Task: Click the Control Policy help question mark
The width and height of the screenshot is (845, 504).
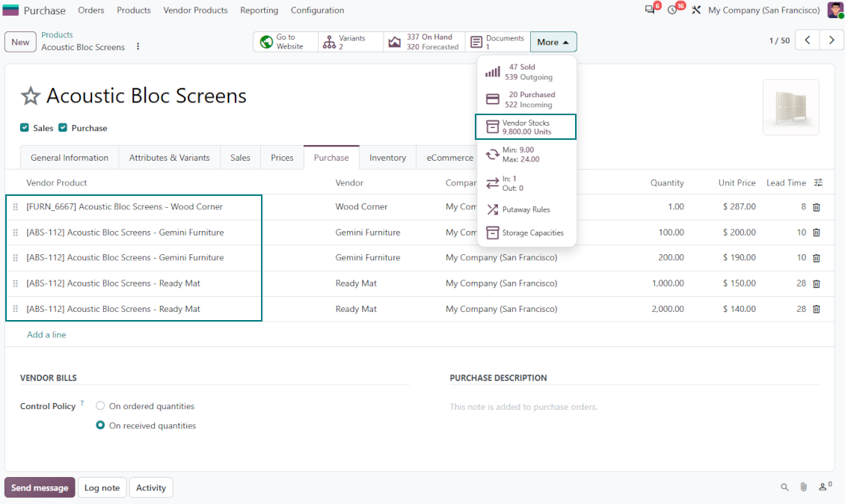Action: pyautogui.click(x=82, y=402)
